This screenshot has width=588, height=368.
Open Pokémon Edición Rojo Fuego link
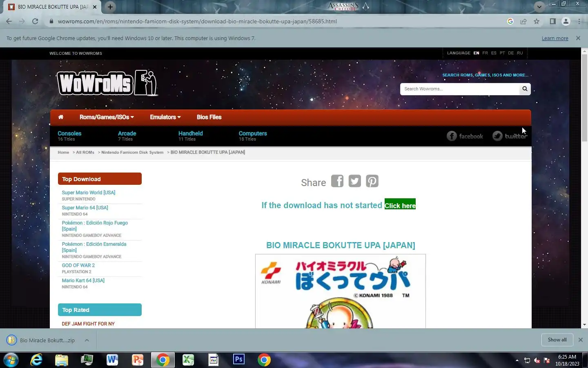pyautogui.click(x=95, y=226)
